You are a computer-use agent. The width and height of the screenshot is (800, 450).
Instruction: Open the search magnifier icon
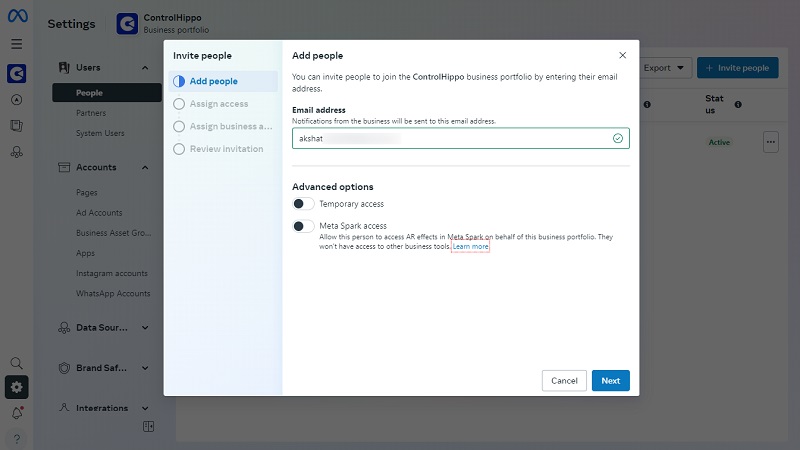coord(16,363)
